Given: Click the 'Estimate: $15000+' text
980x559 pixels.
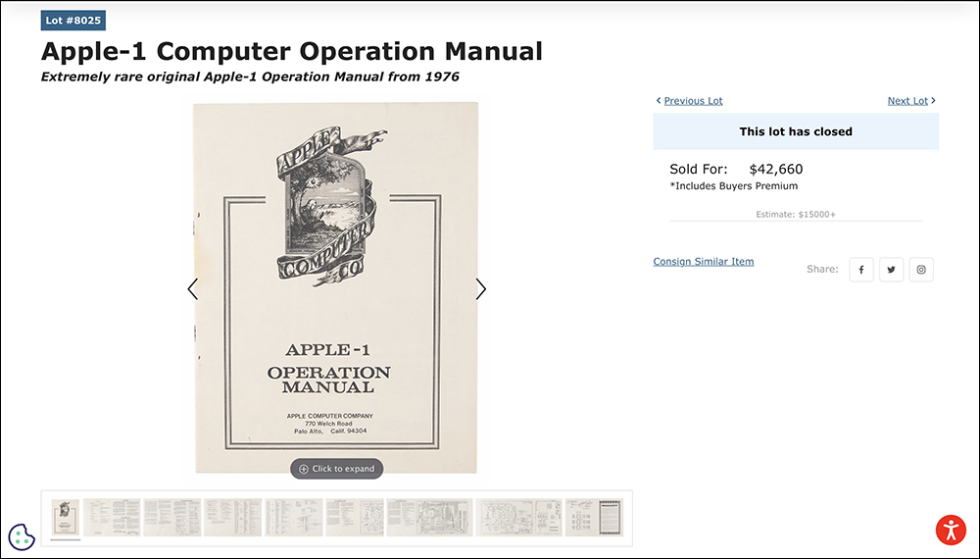Looking at the screenshot, I should click(796, 214).
